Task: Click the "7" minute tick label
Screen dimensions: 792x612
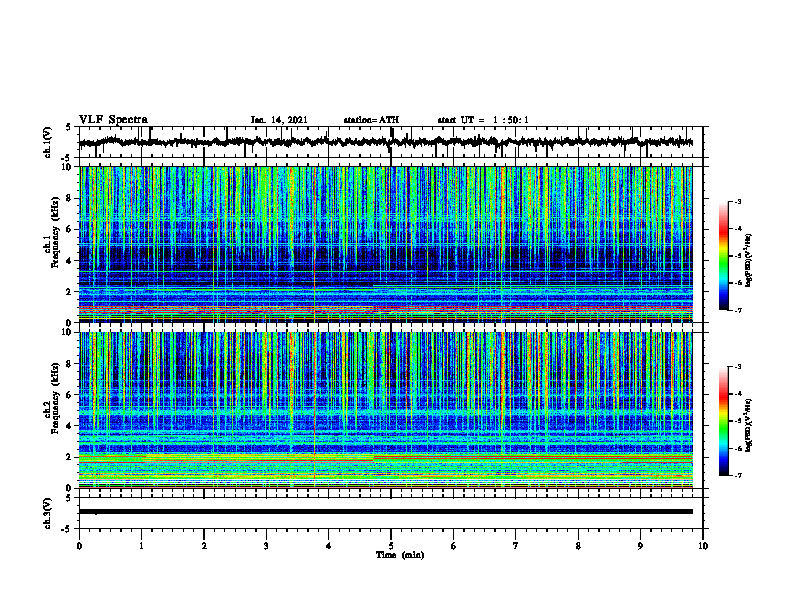Action: click(516, 546)
